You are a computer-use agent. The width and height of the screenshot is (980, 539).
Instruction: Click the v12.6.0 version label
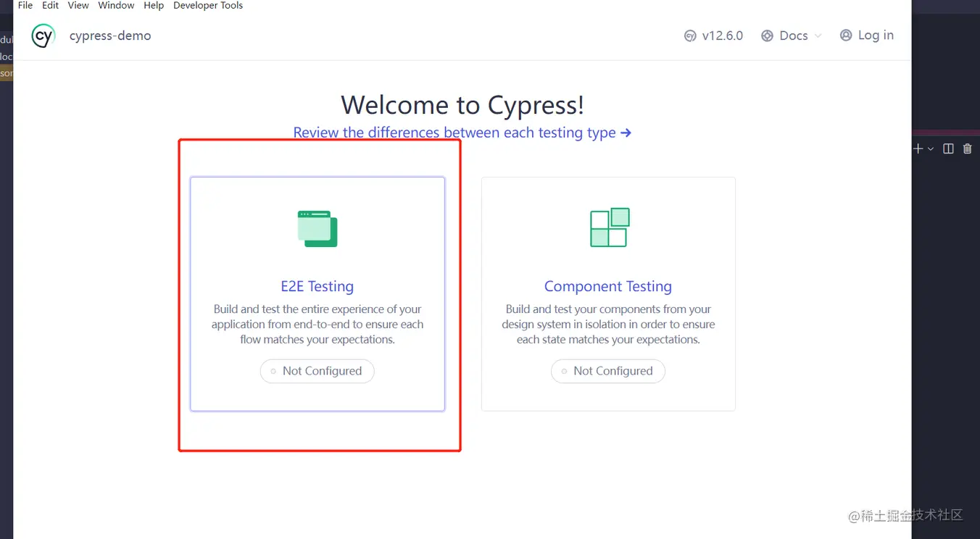pos(723,35)
